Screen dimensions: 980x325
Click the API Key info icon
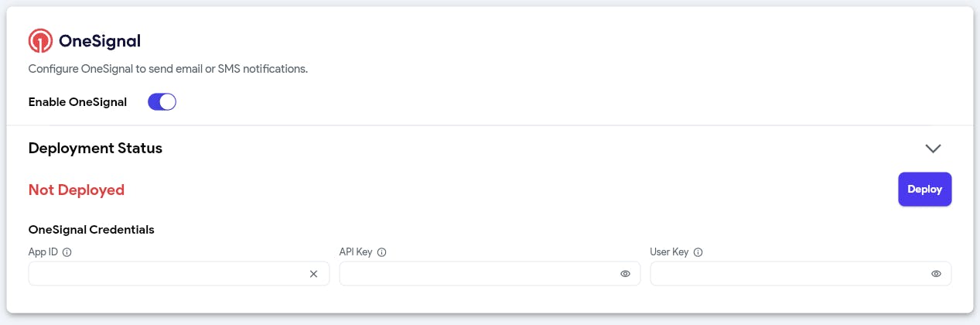coord(381,252)
